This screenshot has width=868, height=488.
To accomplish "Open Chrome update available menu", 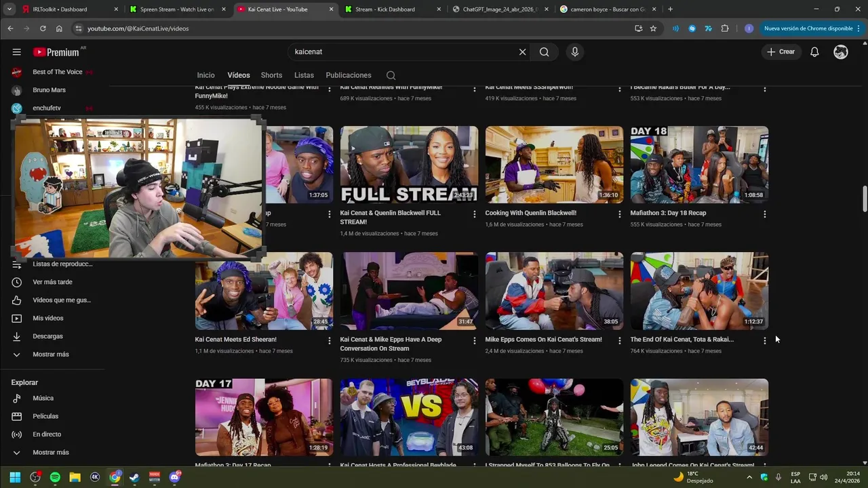I will 812,28.
